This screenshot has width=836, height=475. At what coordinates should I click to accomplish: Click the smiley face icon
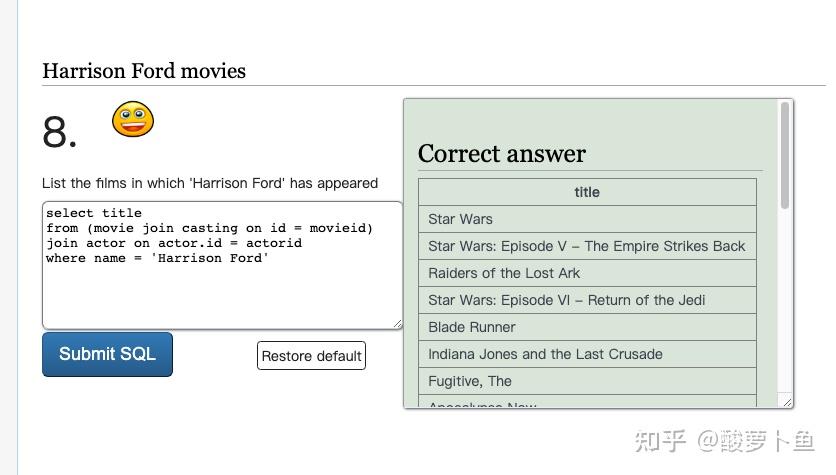click(133, 120)
